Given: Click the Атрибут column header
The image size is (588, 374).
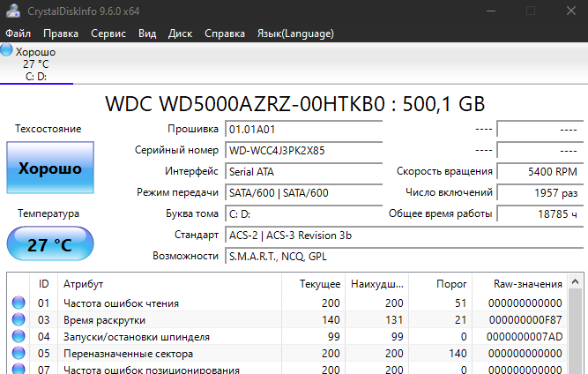Looking at the screenshot, I should point(170,284).
